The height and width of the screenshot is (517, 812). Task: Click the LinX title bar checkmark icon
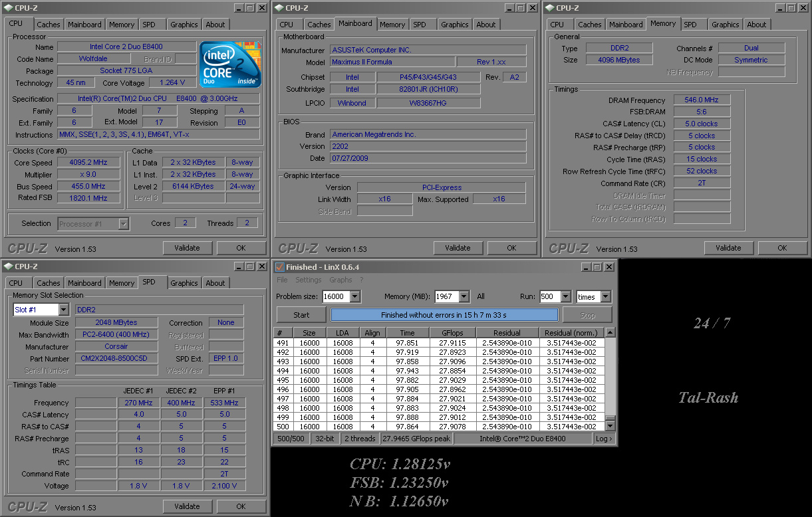coord(280,267)
